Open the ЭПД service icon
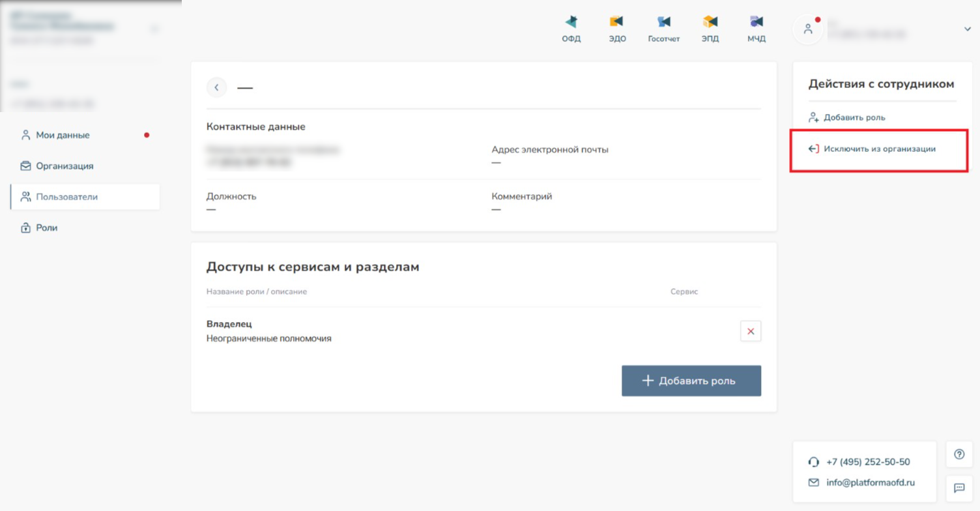 (710, 29)
